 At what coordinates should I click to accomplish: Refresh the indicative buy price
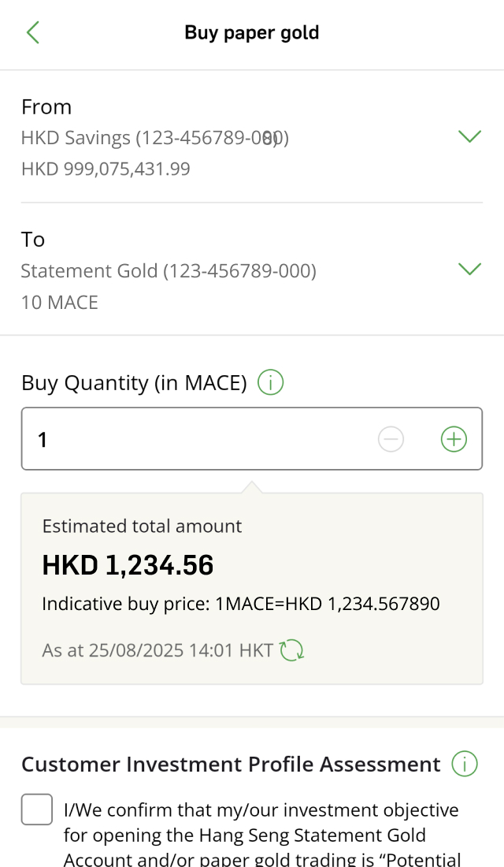pyautogui.click(x=292, y=651)
